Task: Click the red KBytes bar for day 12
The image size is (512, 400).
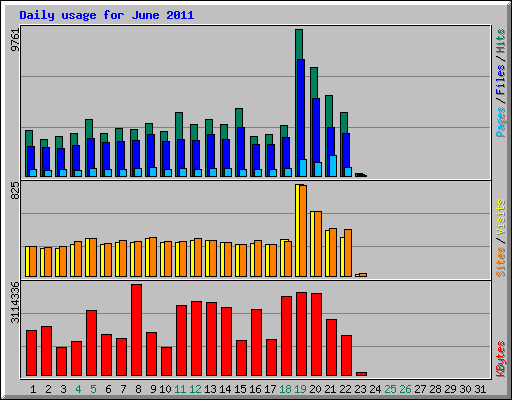Action: tap(196, 339)
